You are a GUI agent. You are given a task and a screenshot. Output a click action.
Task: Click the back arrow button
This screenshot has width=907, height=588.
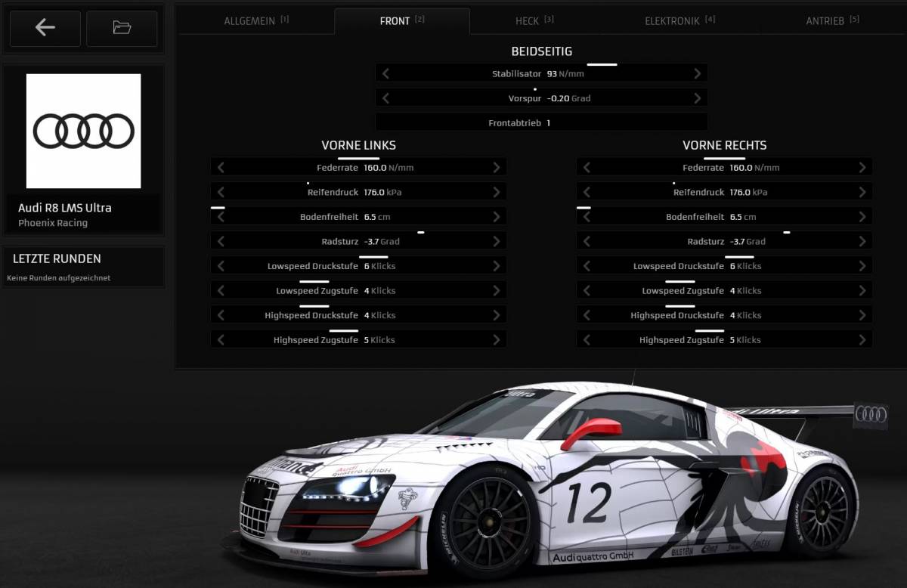coord(45,28)
